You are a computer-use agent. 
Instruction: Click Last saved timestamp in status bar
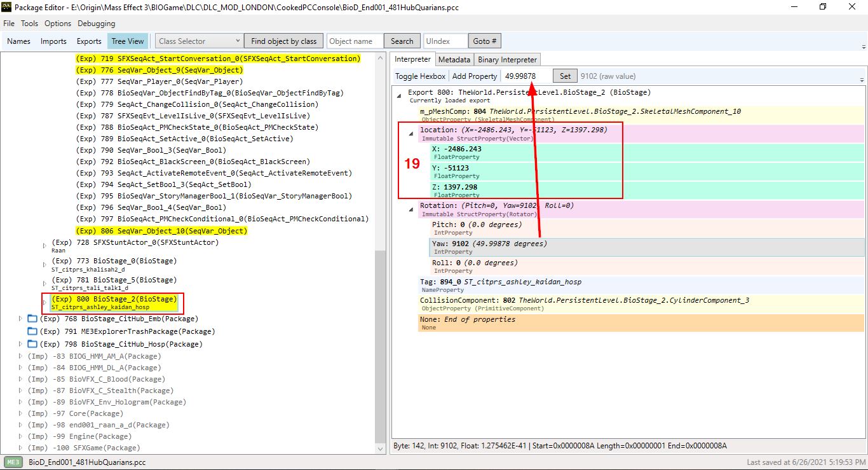[805, 462]
